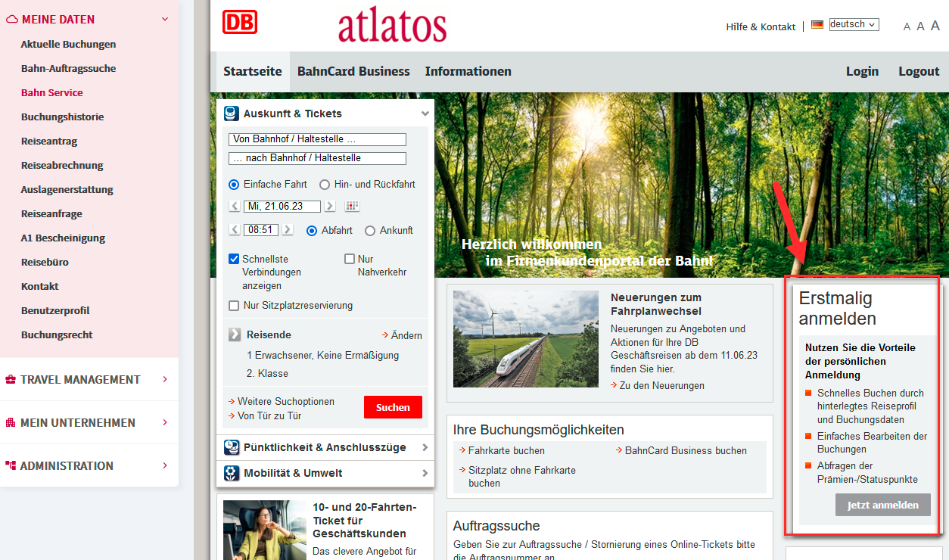The width and height of the screenshot is (949, 560).
Task: Click the ICE train thumbnail image
Action: [x=526, y=339]
